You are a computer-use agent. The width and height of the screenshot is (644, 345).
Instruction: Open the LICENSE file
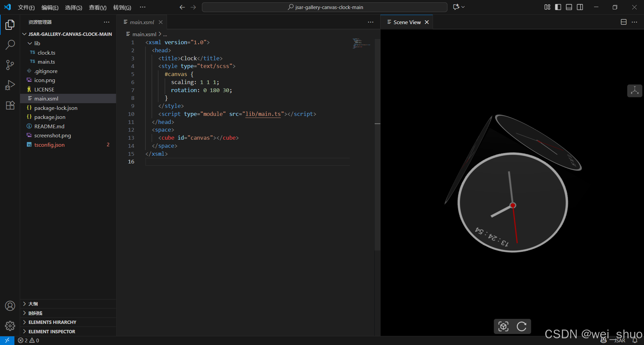[68, 89]
